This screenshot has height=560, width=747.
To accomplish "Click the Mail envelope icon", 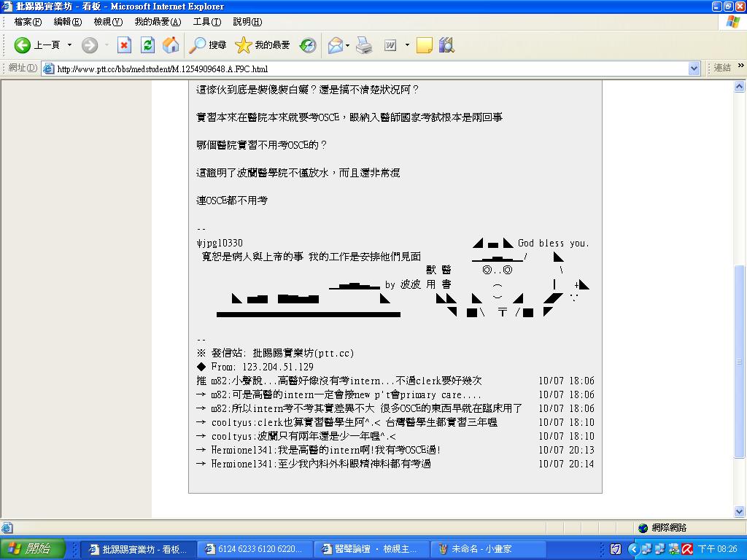I will pyautogui.click(x=336, y=45).
